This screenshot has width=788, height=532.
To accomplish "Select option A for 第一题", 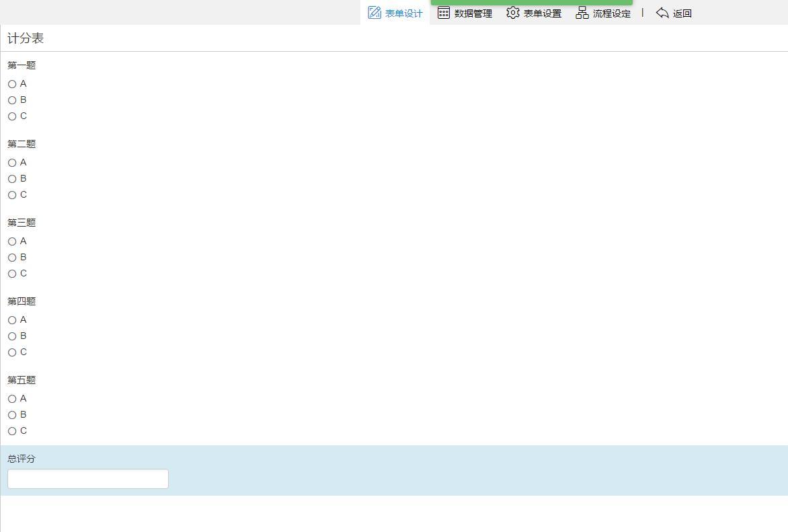I will click(x=12, y=84).
